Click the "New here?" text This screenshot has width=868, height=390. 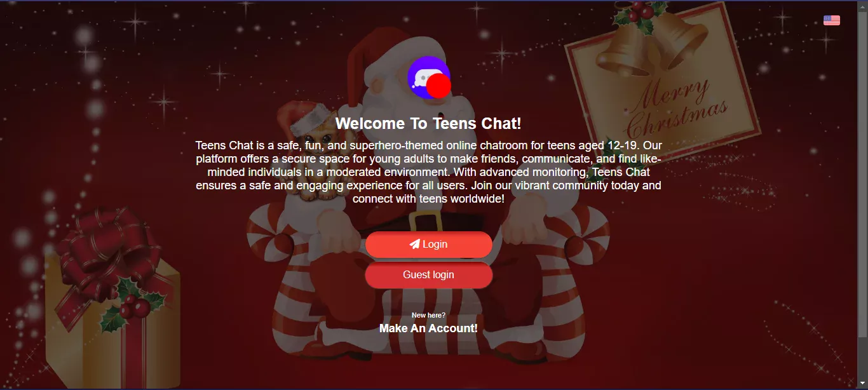[428, 316]
